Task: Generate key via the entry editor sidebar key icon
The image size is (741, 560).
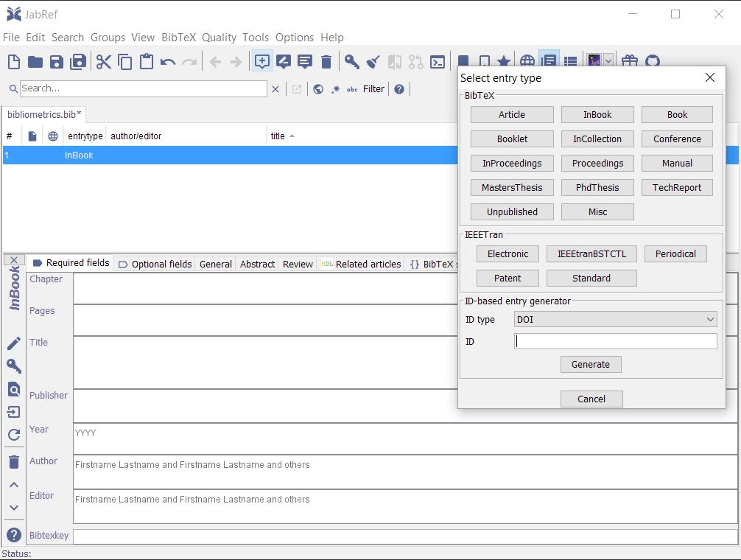Action: click(14, 365)
